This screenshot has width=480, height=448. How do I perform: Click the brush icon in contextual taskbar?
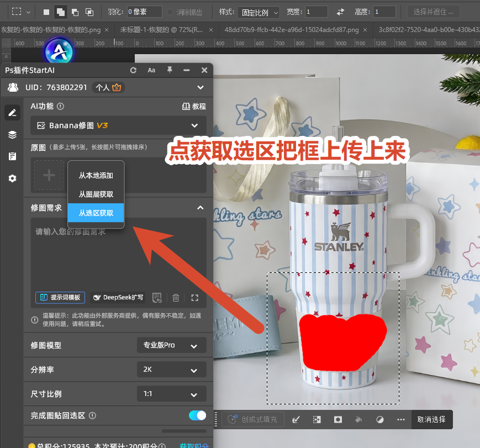296,419
